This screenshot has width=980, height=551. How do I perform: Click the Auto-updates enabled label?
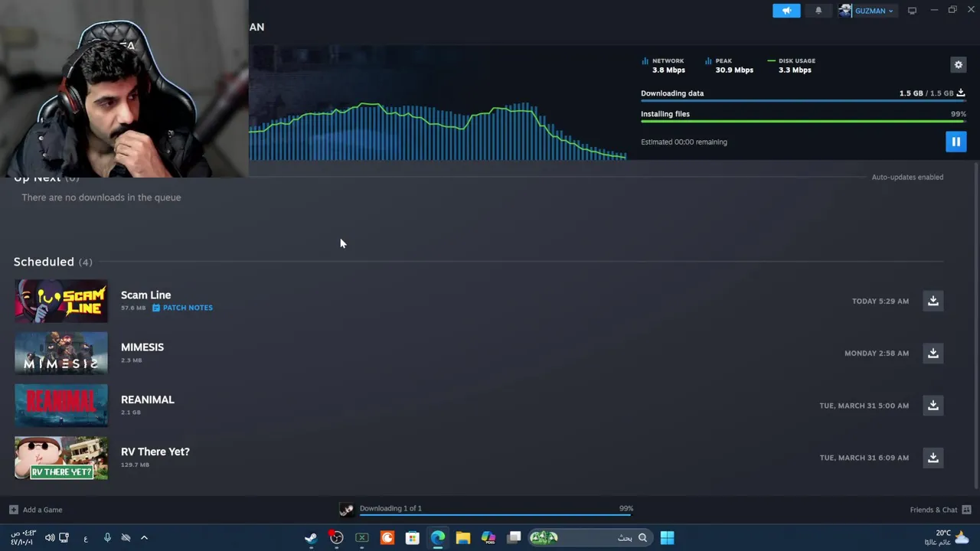907,177
